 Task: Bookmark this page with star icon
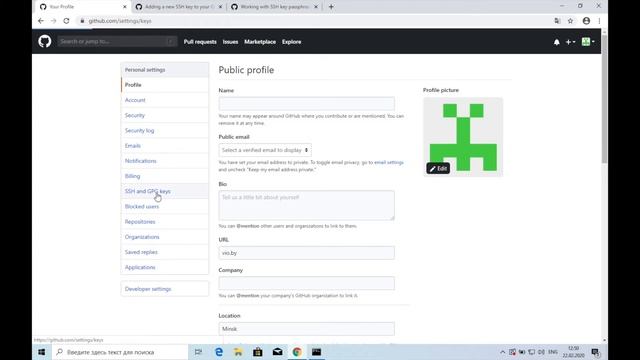(x=570, y=21)
